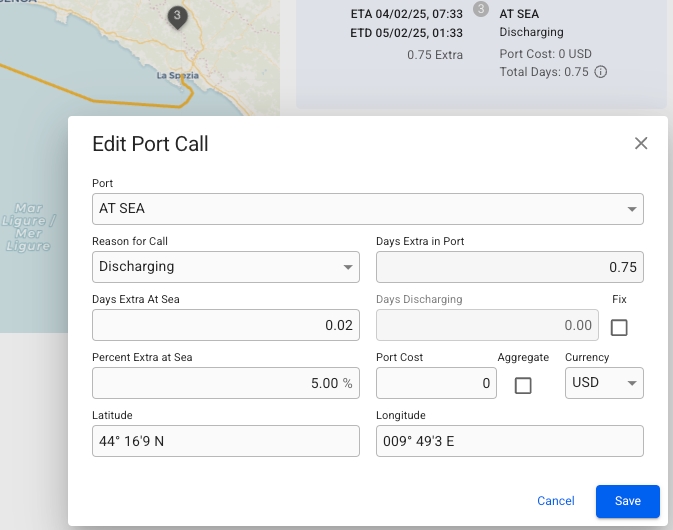The width and height of the screenshot is (673, 530).
Task: Expand the Reason for Call dropdown
Action: (225, 267)
